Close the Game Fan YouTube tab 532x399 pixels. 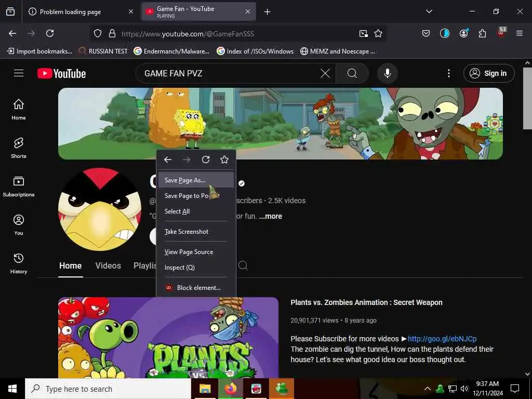pos(248,12)
